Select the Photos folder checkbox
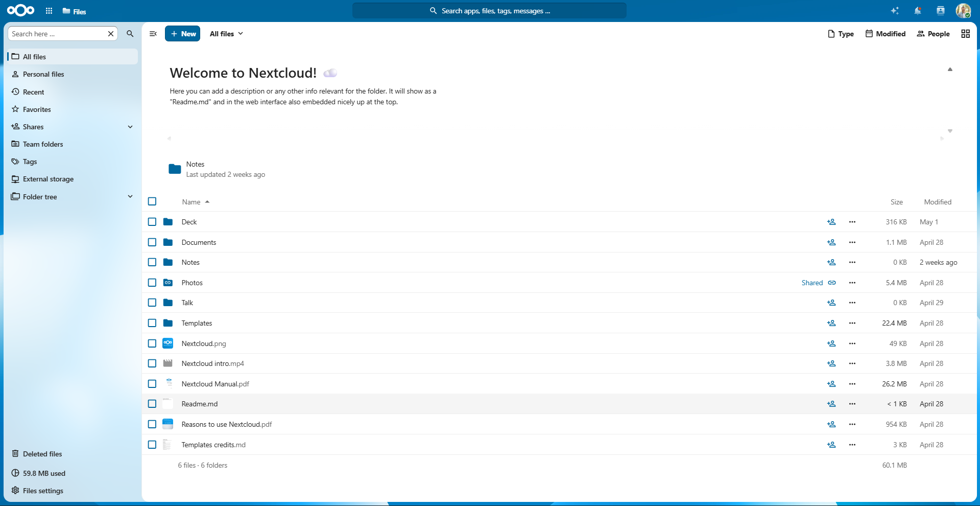Screen dimensions: 980x506 152,283
